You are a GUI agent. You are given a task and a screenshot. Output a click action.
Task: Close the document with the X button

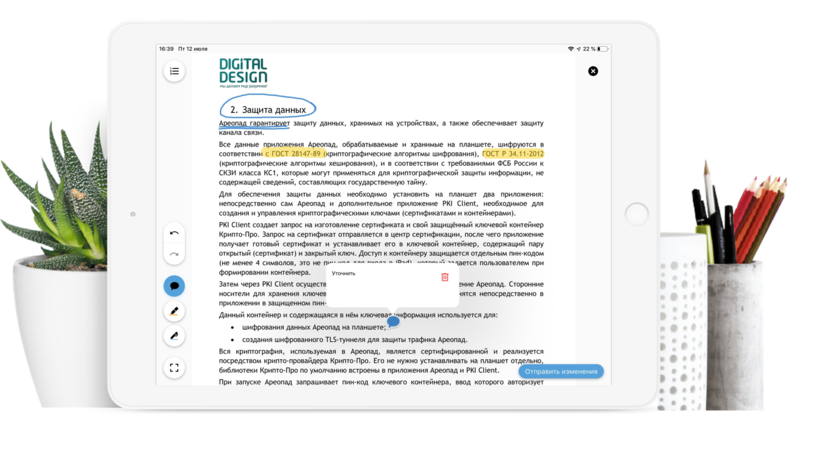[x=593, y=71]
